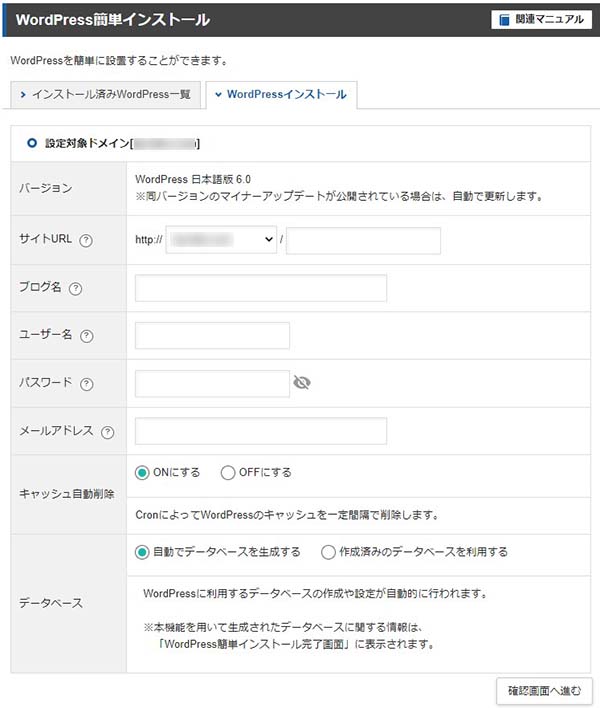
Task: Click help icon next to メールアドレス
Action: (x=107, y=433)
